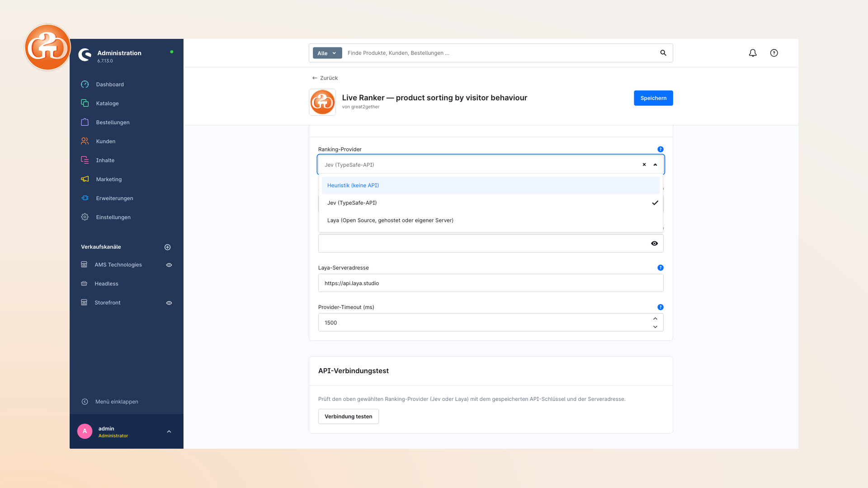Click the Headless basket icon

point(84,284)
